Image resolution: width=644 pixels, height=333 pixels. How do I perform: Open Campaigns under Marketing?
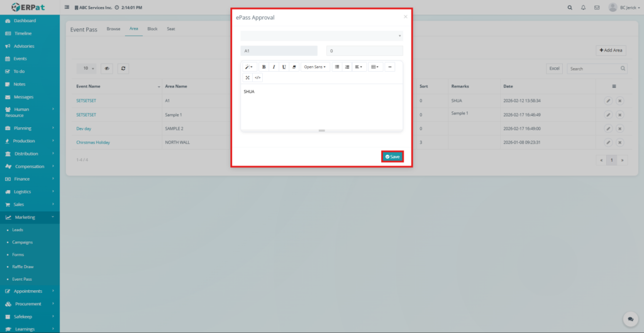pyautogui.click(x=22, y=242)
